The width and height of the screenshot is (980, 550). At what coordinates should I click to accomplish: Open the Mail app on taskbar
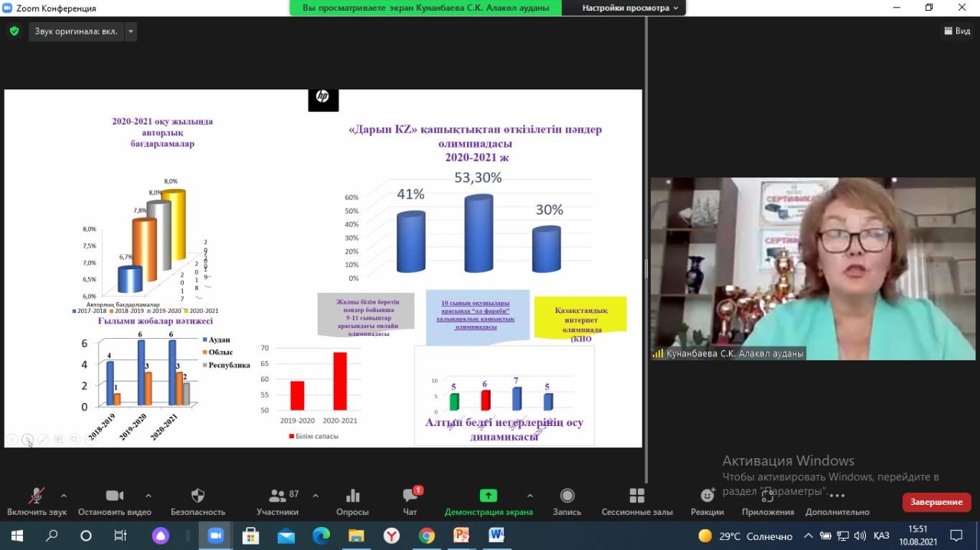tap(286, 535)
